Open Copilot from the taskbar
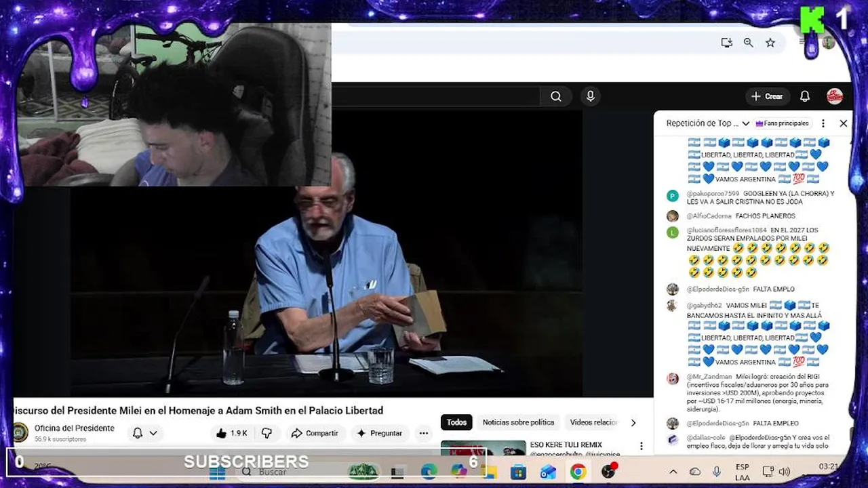The height and width of the screenshot is (488, 868). point(458,472)
